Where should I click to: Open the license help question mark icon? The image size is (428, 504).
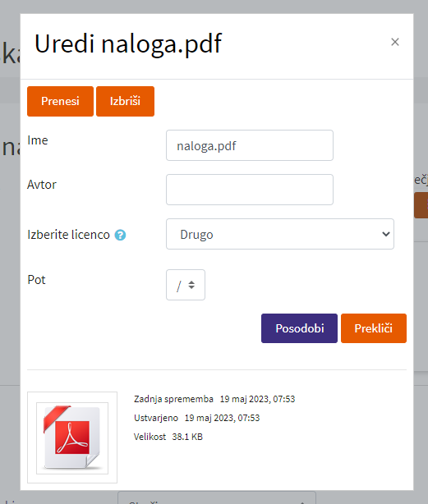point(120,235)
